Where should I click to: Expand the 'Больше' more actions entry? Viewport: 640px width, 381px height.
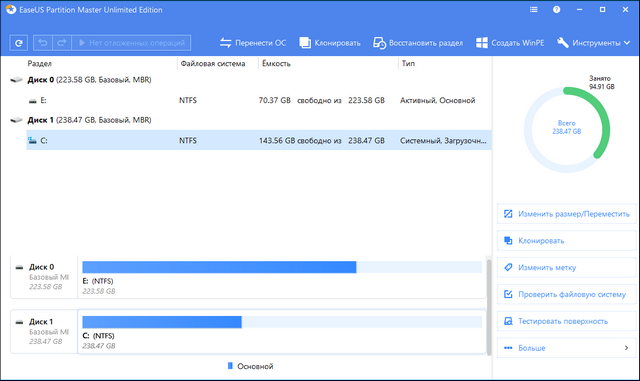567,348
